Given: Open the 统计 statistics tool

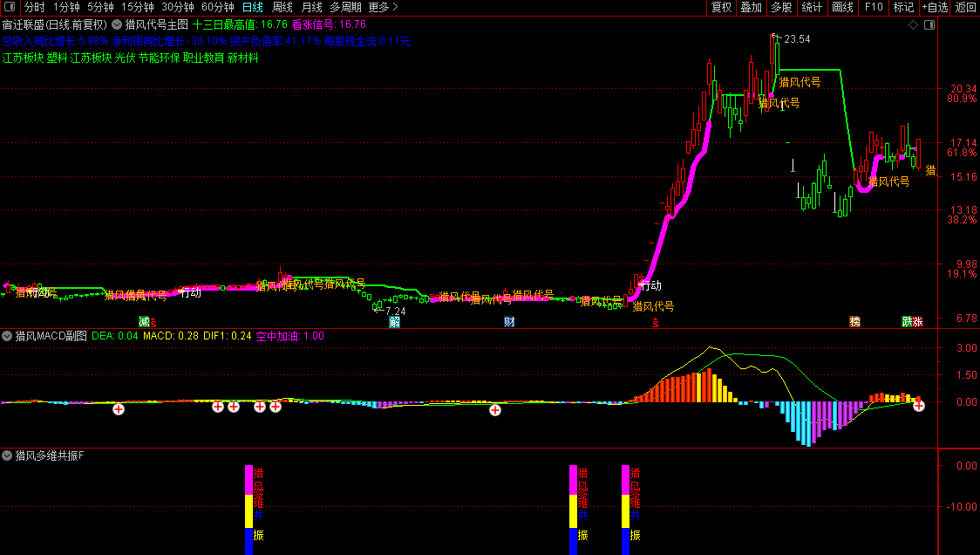Looking at the screenshot, I should tap(811, 7).
